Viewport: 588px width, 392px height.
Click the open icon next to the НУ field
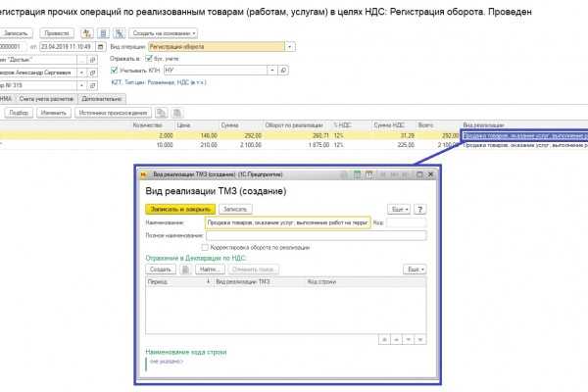coord(283,71)
